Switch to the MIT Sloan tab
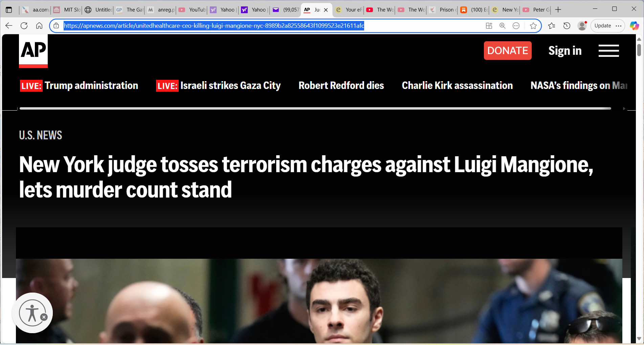Viewport: 644px width, 345px height. (67, 10)
